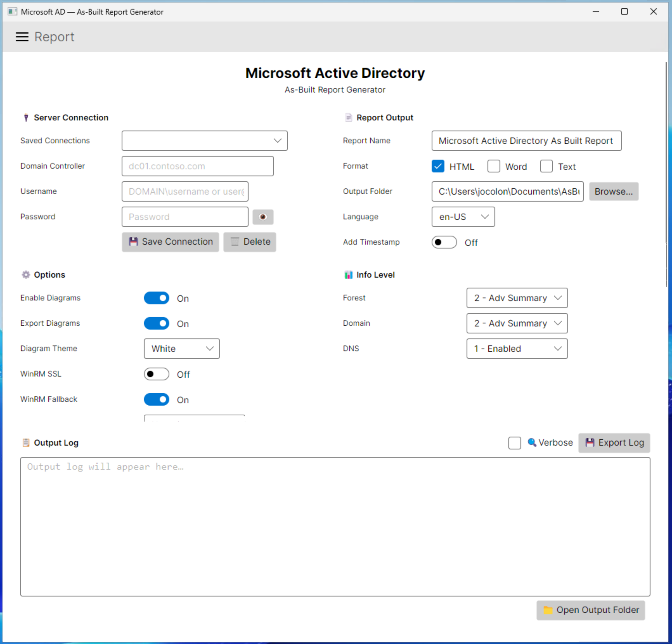Viewport: 672px width, 644px height.
Task: Close the As-Built Report Generator window
Action: coord(654,12)
